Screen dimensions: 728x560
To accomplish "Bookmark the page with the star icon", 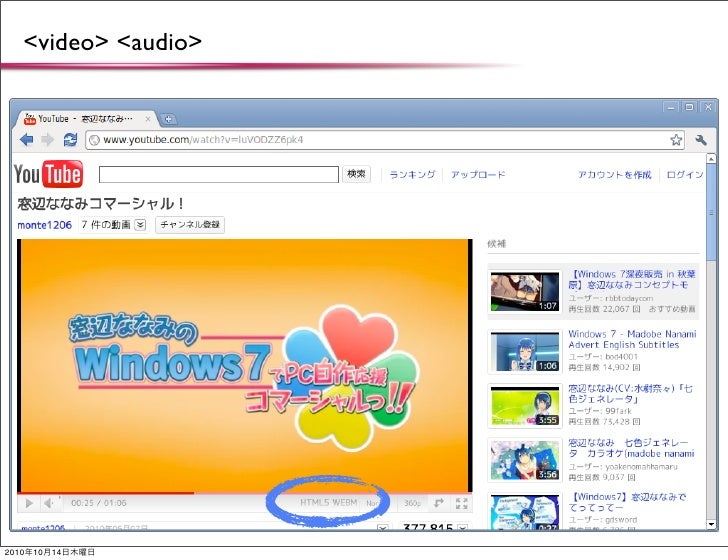I will click(676, 140).
